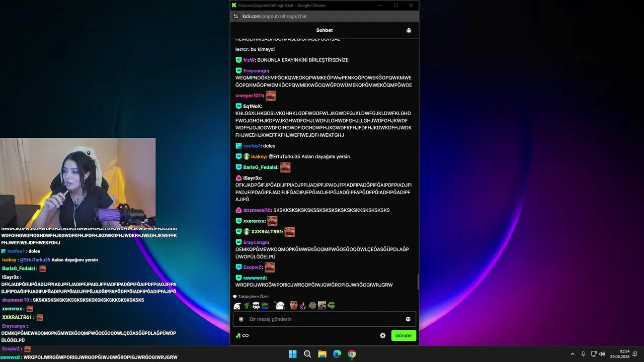The image size is (644, 362).
Task: Insert the gray photo emote from the emote row
Action: click(321, 305)
